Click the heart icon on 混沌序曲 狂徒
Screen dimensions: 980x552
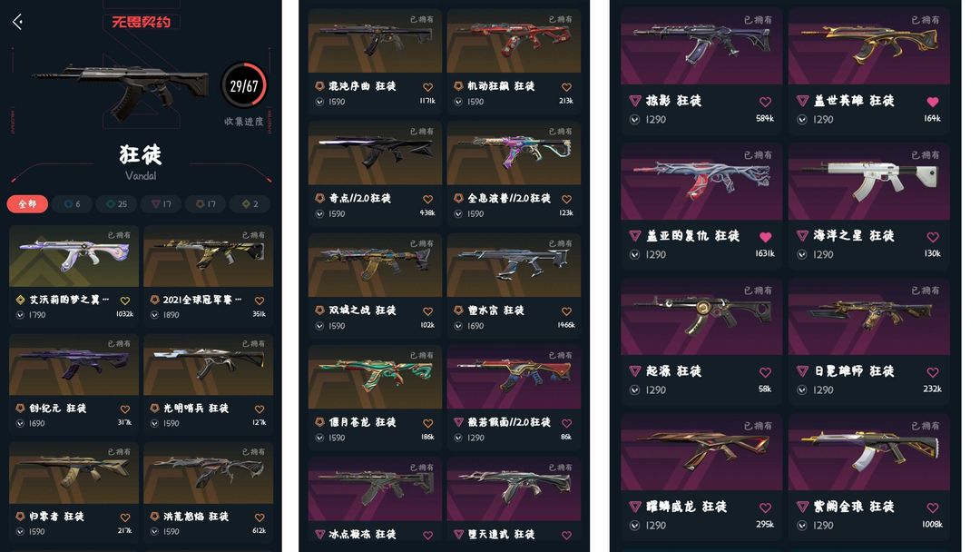tap(427, 87)
